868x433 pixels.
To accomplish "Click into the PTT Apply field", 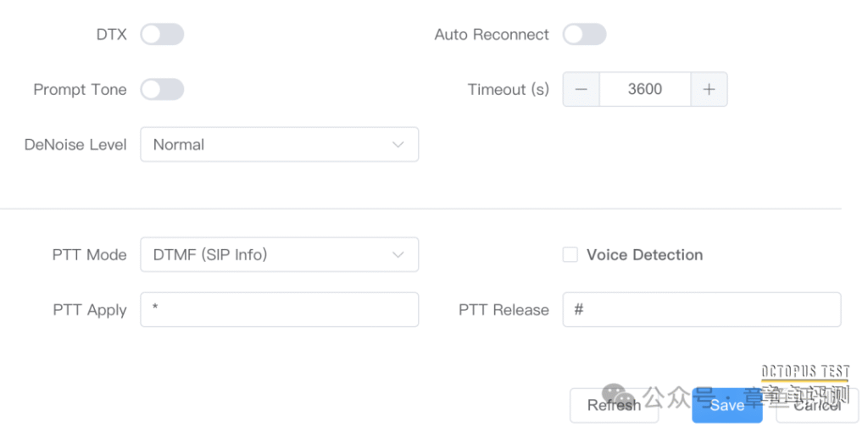I will point(280,309).
